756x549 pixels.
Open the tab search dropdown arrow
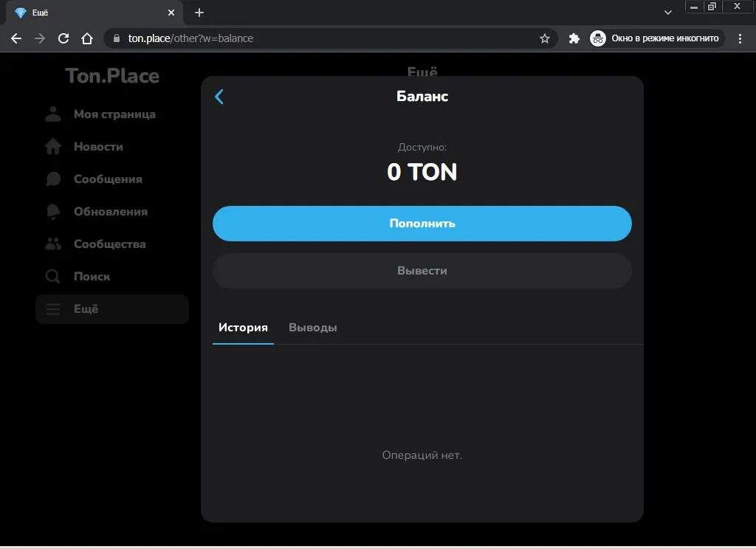667,13
